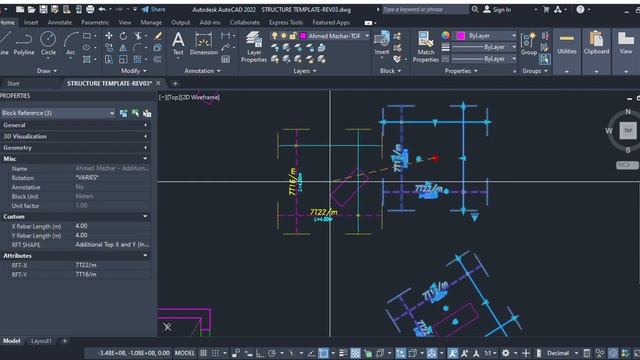
Task: Click the Share button
Action: coord(153,9)
